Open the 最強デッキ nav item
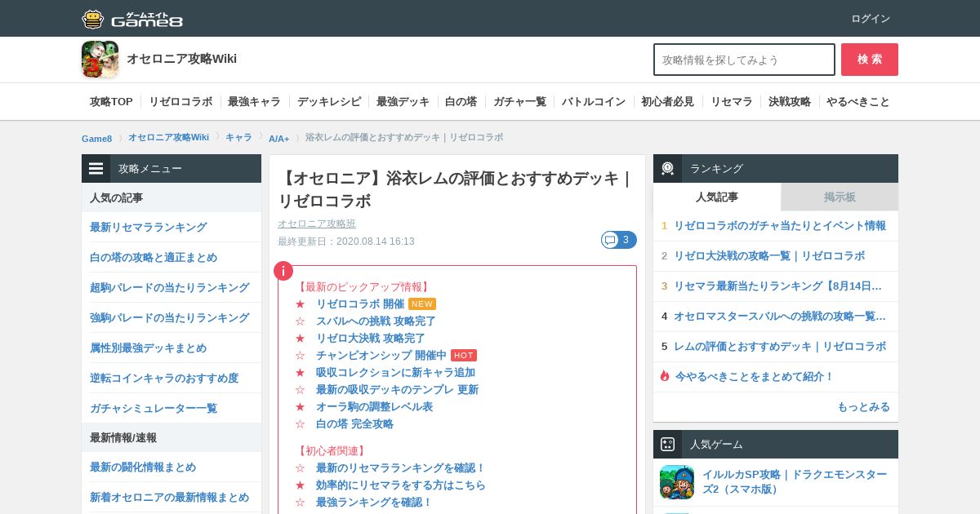Viewport: 980px width, 514px height. pyautogui.click(x=403, y=102)
